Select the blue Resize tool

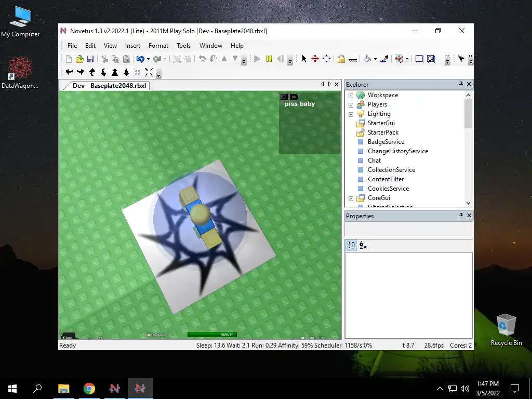click(x=326, y=59)
